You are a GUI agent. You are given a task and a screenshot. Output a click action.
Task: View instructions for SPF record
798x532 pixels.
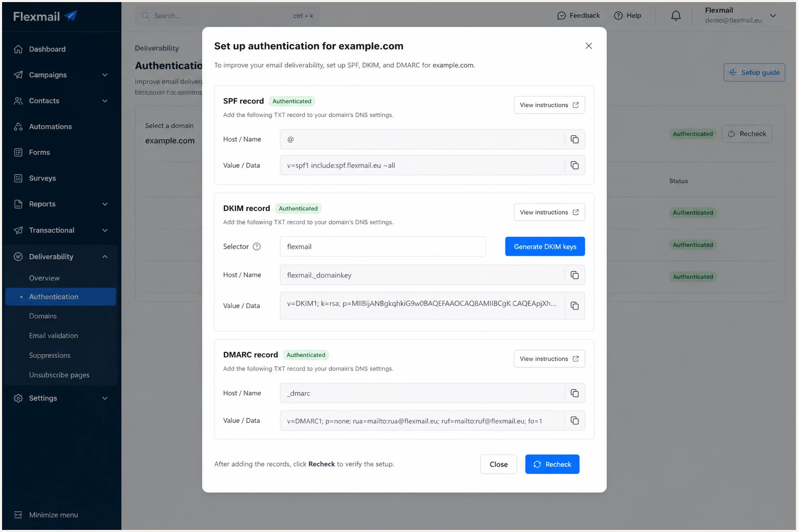[x=549, y=105]
